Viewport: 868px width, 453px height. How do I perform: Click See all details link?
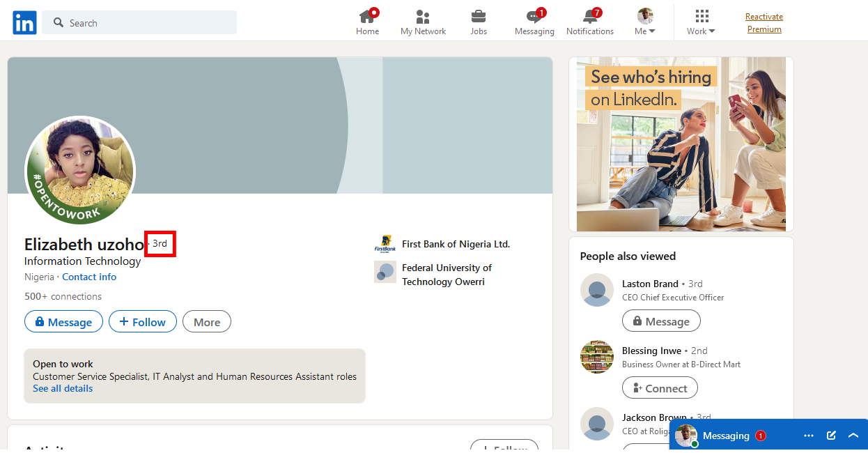(x=63, y=388)
